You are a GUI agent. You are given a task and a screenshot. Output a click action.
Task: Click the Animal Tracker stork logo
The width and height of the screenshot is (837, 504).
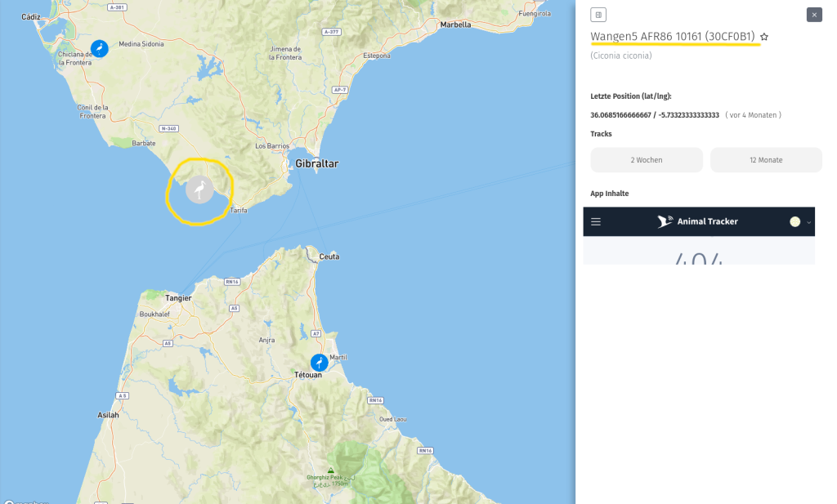(664, 221)
